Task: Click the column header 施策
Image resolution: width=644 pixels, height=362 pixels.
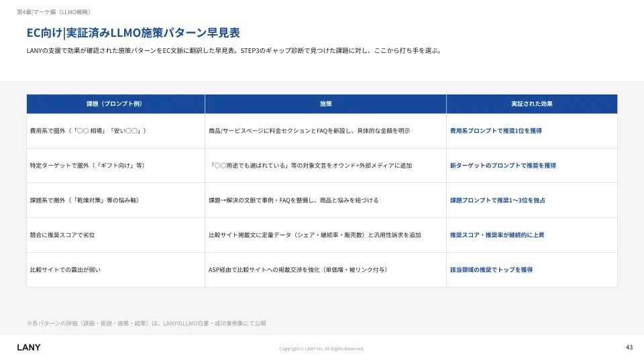Action: [326, 104]
